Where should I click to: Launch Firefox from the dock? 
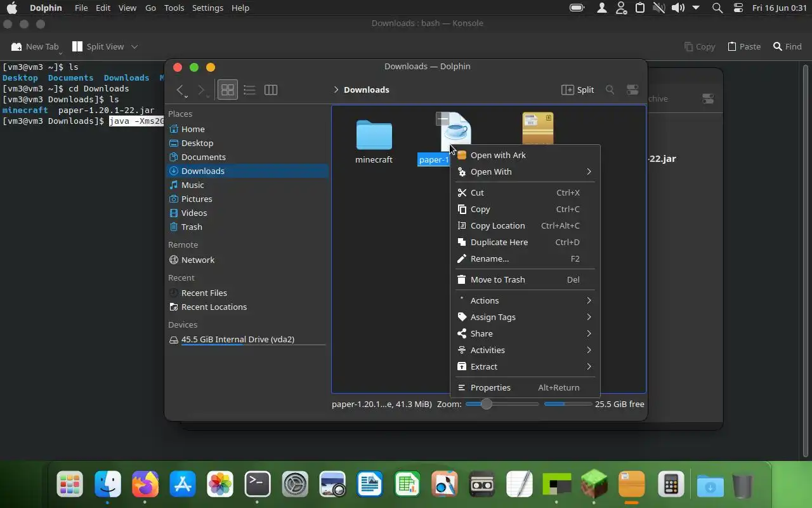[x=145, y=485]
